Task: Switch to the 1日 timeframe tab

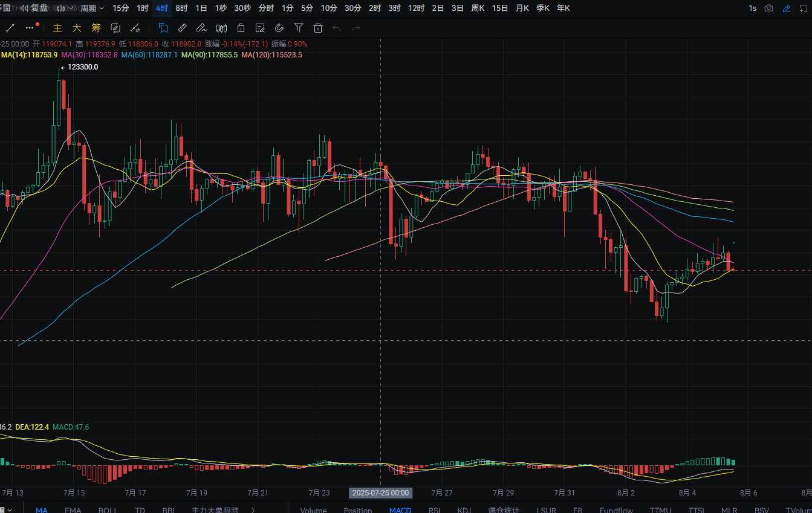Action: tap(201, 8)
